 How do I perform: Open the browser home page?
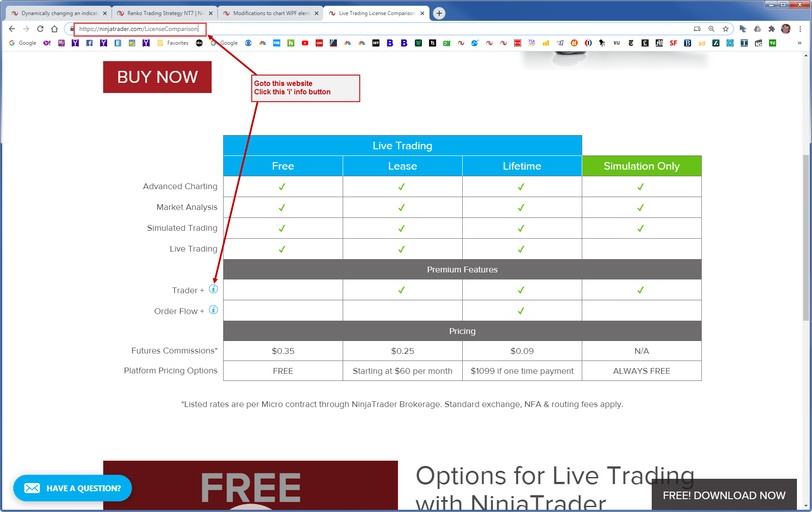click(x=54, y=29)
